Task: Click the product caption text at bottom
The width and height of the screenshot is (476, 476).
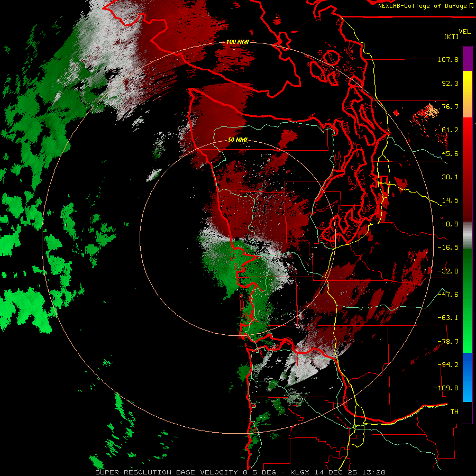Action: coord(241,472)
